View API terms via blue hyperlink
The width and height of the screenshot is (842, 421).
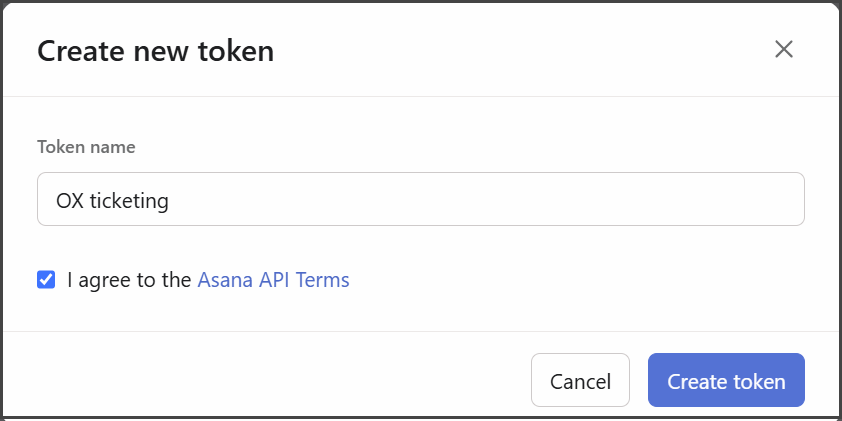click(273, 280)
